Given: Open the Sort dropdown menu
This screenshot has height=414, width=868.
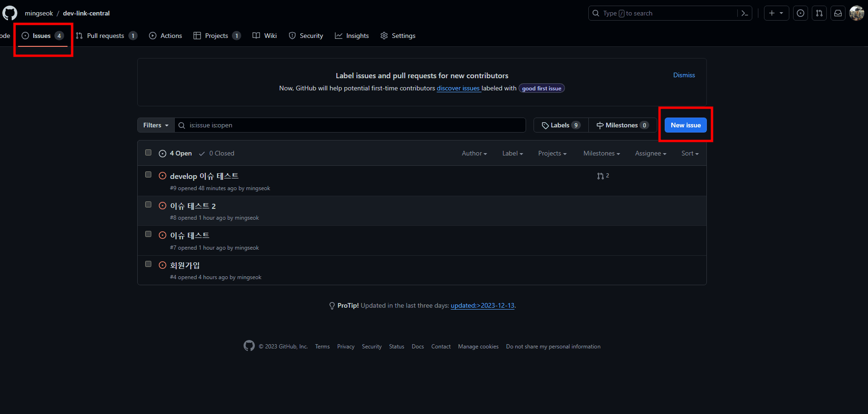Looking at the screenshot, I should tap(690, 154).
